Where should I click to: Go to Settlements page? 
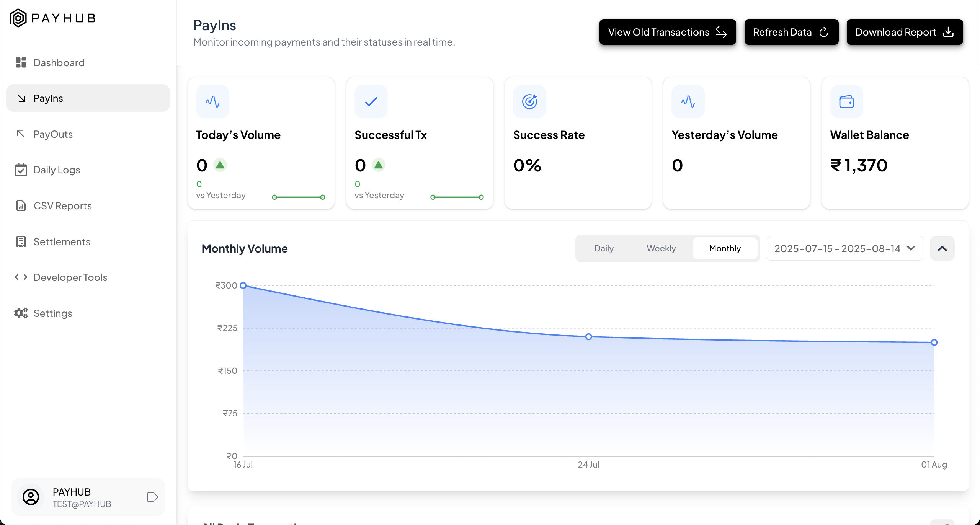coord(62,242)
